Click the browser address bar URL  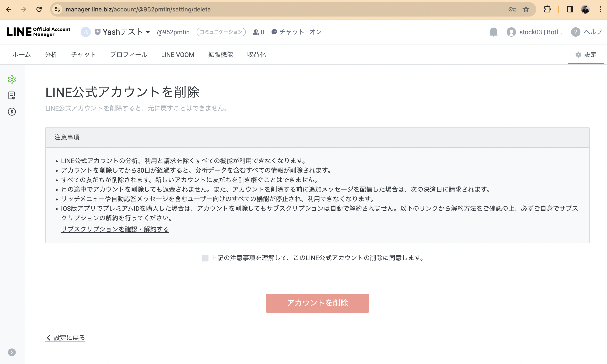coord(138,9)
